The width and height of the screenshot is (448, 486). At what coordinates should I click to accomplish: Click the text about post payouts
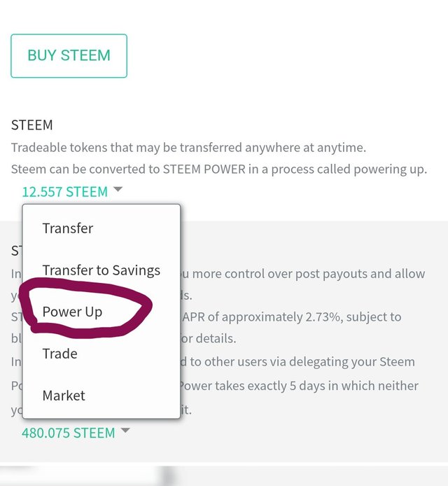(302, 274)
